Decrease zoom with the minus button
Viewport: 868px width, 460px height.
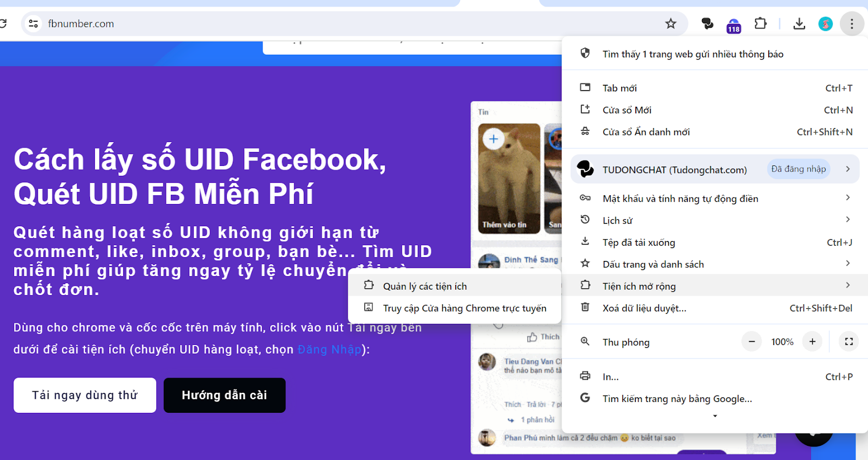(751, 342)
